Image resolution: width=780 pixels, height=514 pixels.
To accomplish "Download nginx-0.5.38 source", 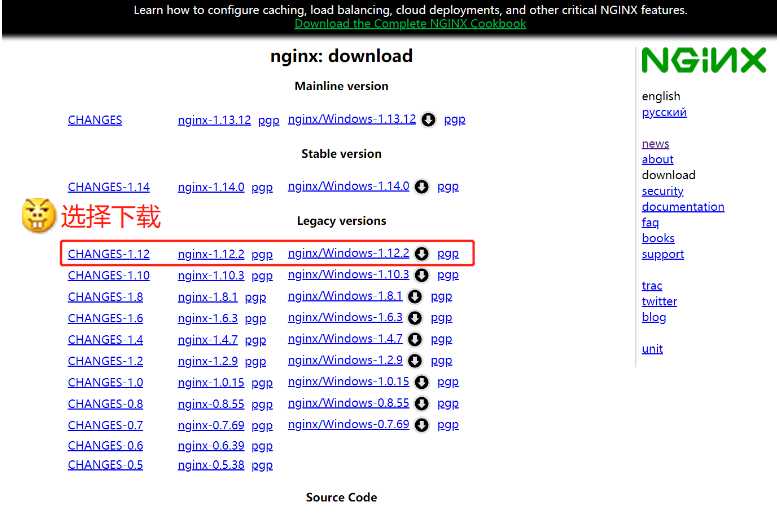I will point(211,465).
